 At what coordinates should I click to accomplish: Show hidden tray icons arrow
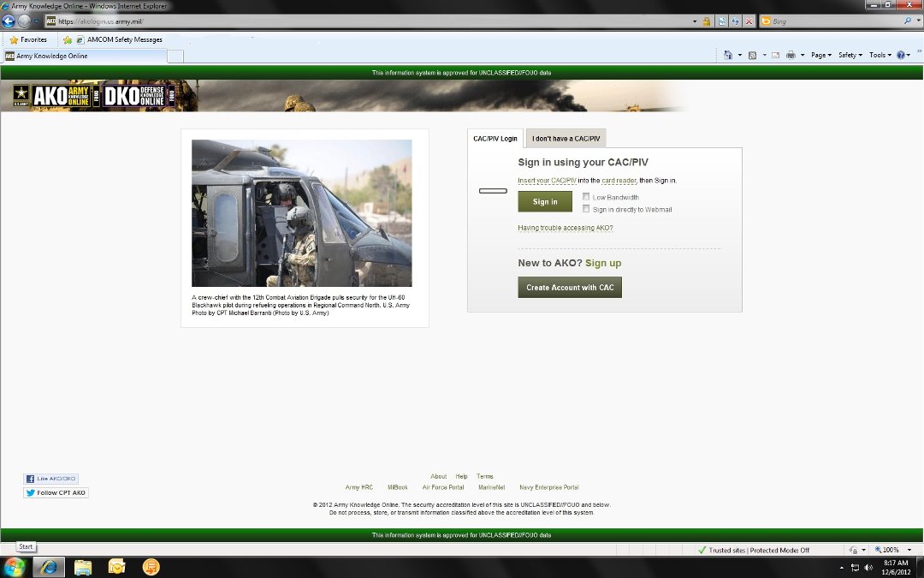842,568
